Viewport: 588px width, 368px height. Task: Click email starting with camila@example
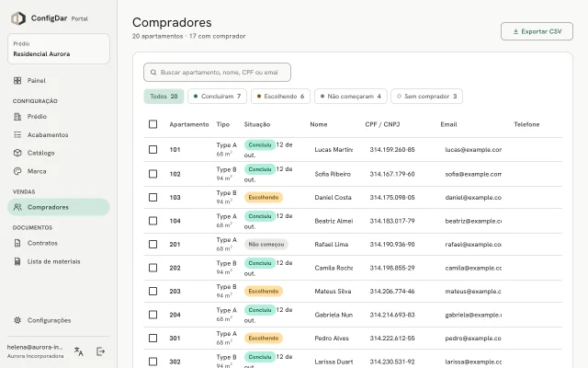pyautogui.click(x=473, y=268)
